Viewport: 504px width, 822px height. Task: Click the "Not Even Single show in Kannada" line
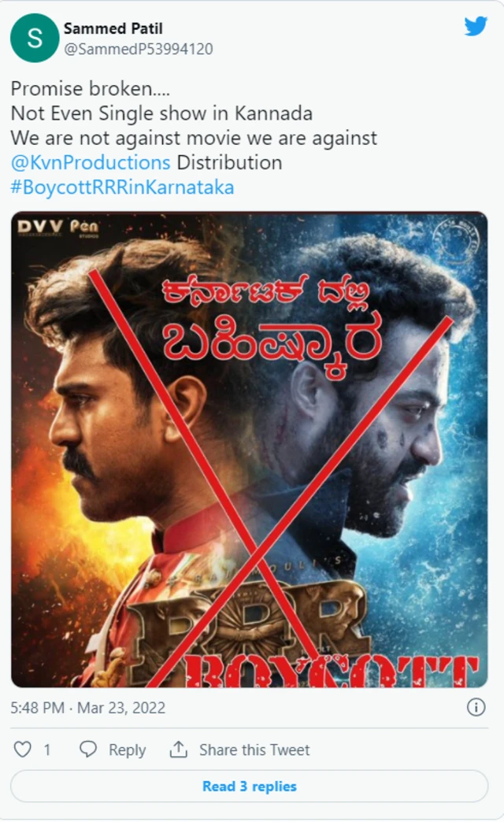pyautogui.click(x=161, y=113)
